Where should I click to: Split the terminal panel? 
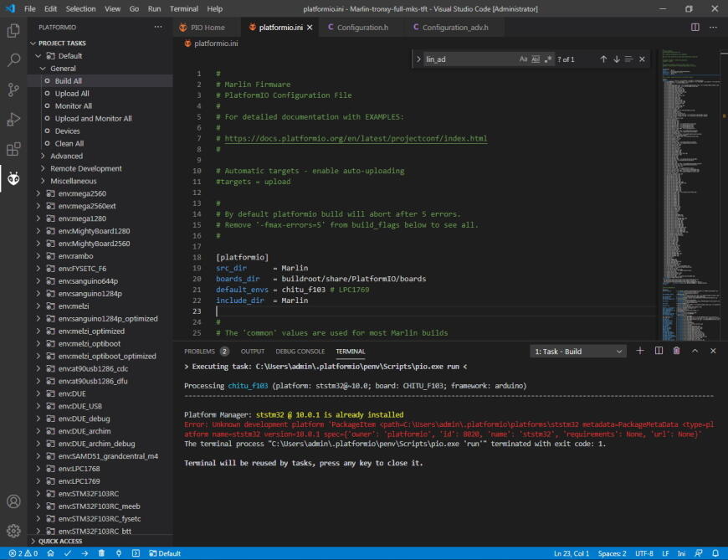coord(659,351)
